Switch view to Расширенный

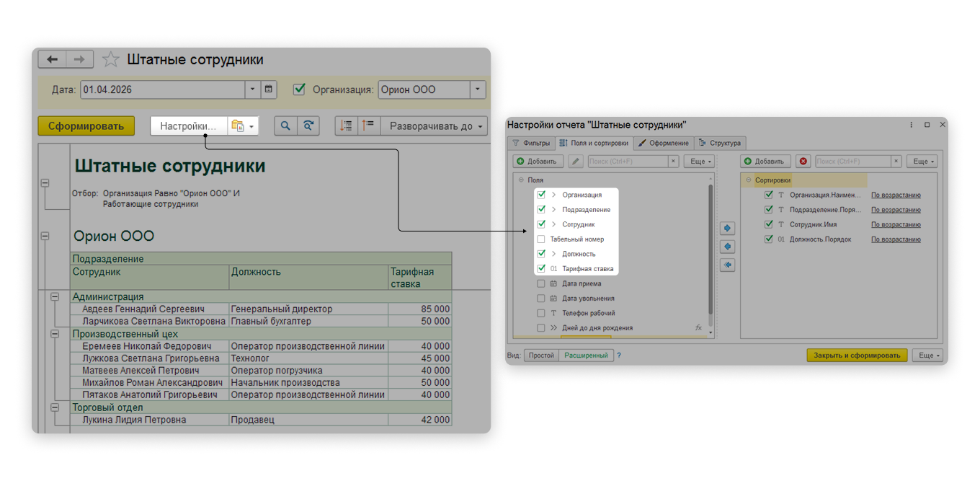click(586, 356)
